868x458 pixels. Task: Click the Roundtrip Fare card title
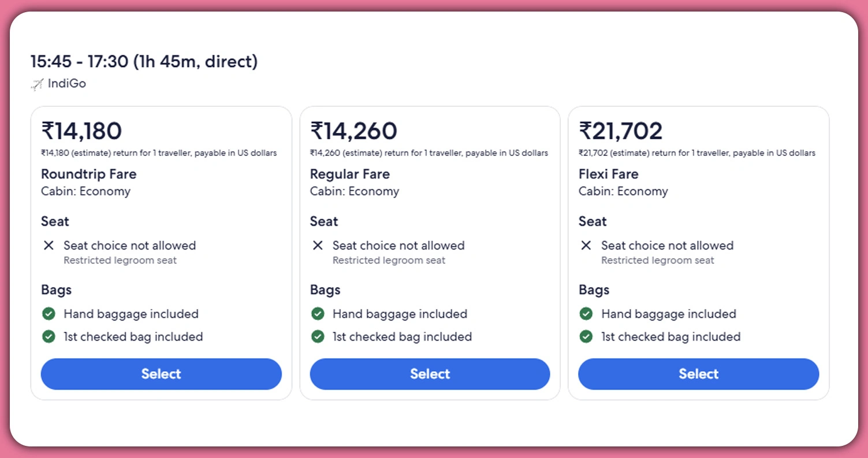88,174
